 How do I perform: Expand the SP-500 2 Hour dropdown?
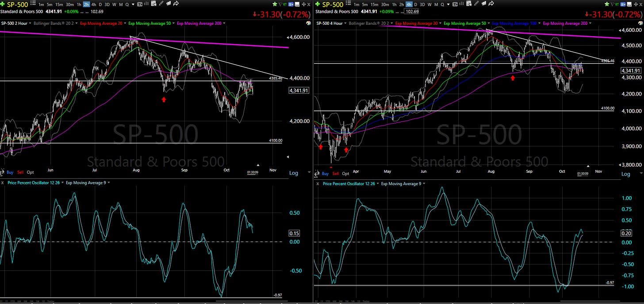[30, 23]
